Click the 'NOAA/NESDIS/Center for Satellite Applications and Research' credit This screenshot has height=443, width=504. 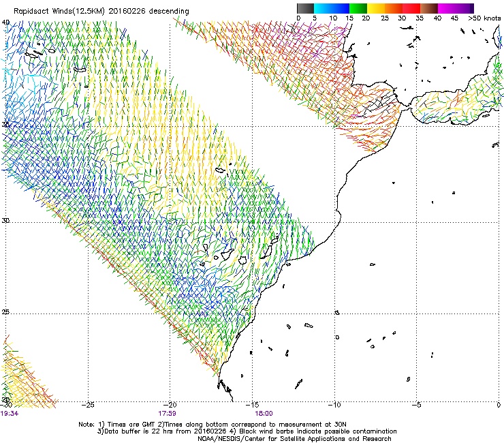294,439
